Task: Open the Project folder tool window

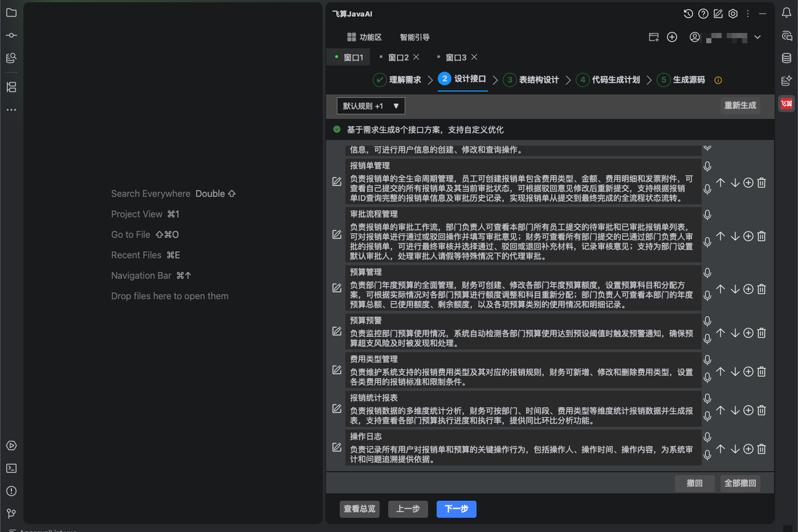Action: click(11, 12)
